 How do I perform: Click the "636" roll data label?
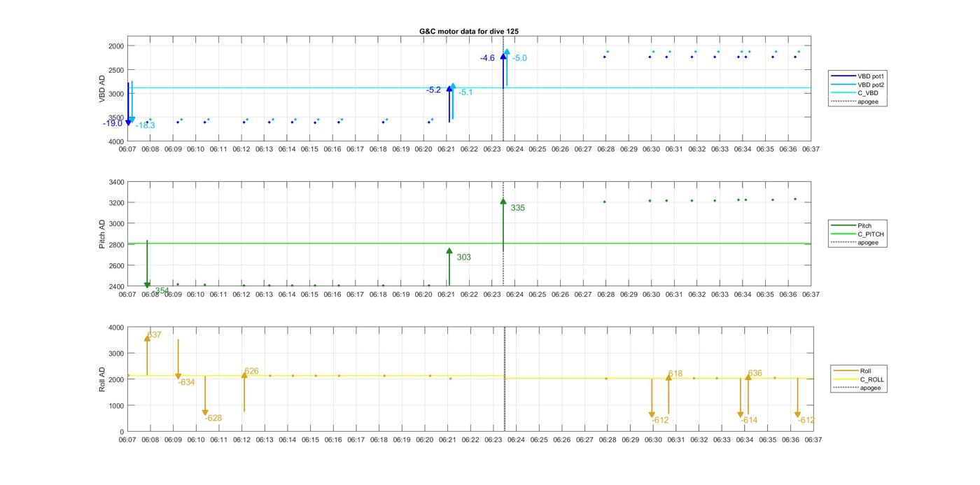(x=755, y=374)
